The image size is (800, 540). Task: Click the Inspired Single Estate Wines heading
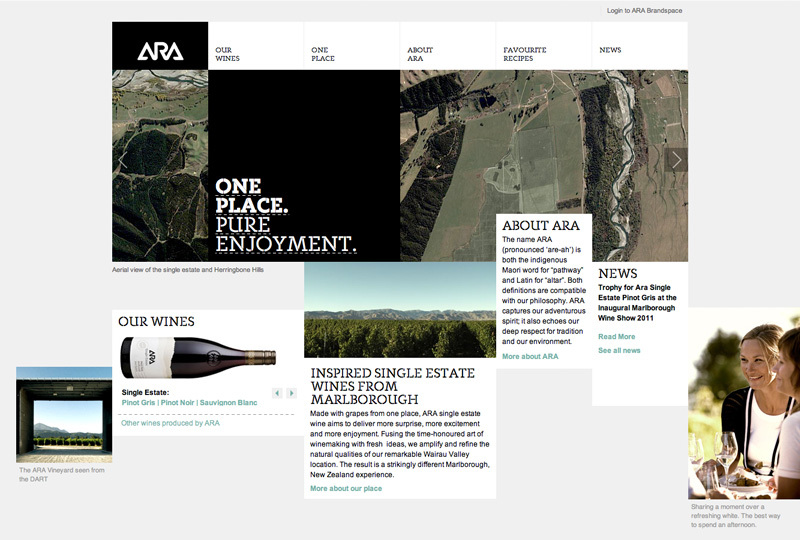point(392,386)
